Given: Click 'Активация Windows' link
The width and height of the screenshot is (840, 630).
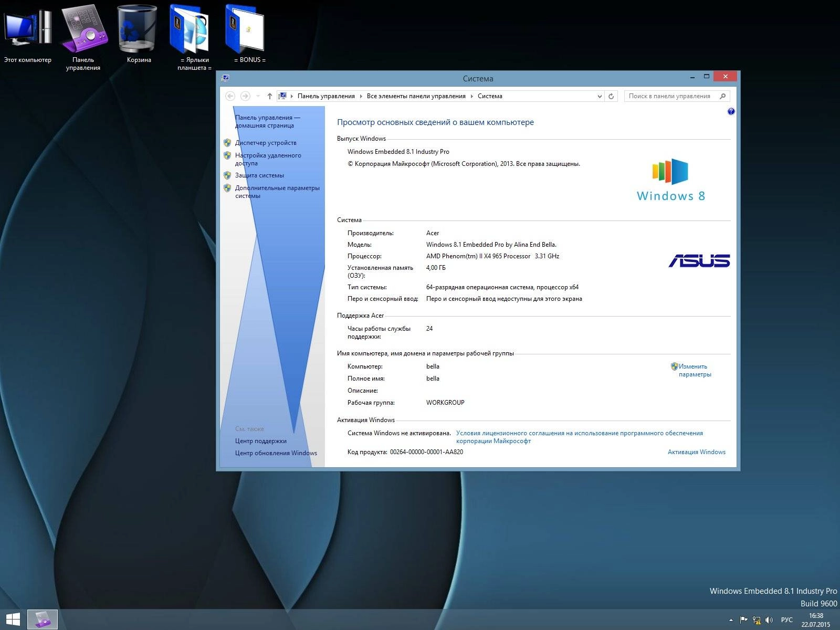Looking at the screenshot, I should click(696, 452).
